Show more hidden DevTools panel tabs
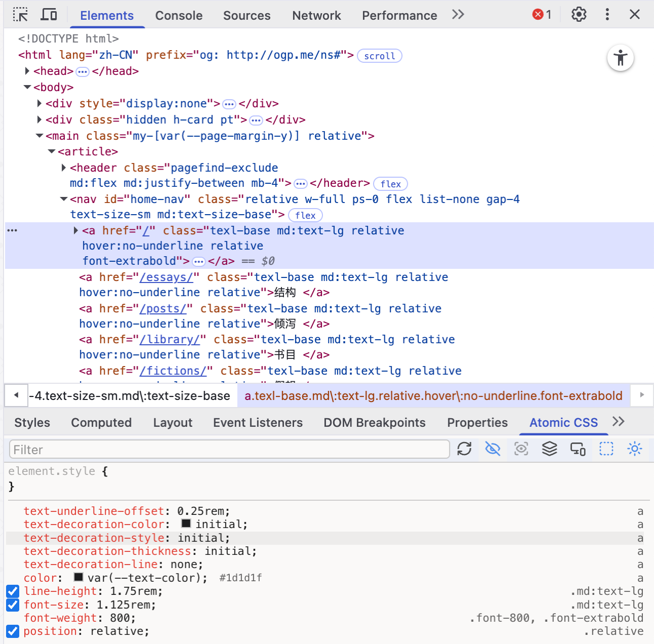 click(458, 15)
